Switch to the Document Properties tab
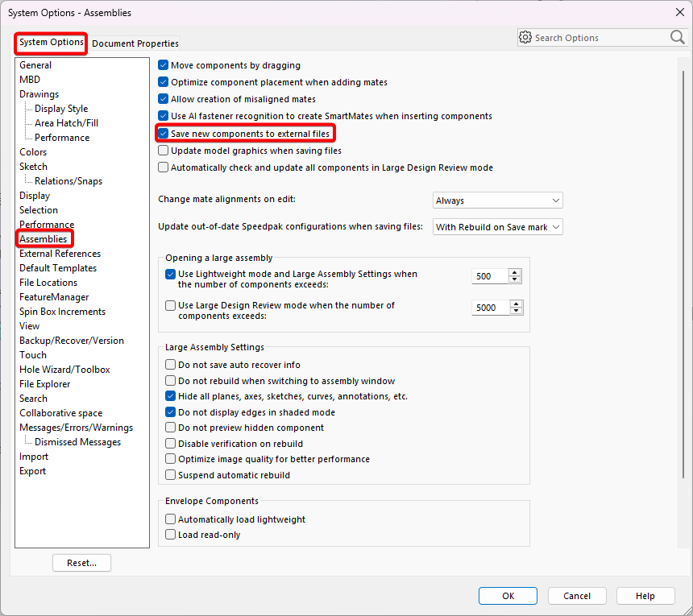The width and height of the screenshot is (693, 616). (x=135, y=43)
